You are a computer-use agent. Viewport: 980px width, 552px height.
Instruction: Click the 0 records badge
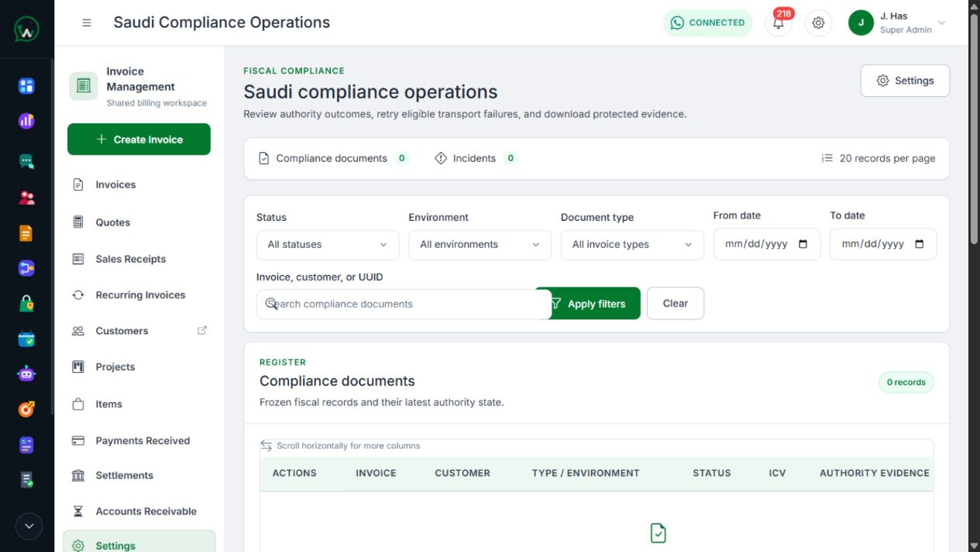coord(906,382)
